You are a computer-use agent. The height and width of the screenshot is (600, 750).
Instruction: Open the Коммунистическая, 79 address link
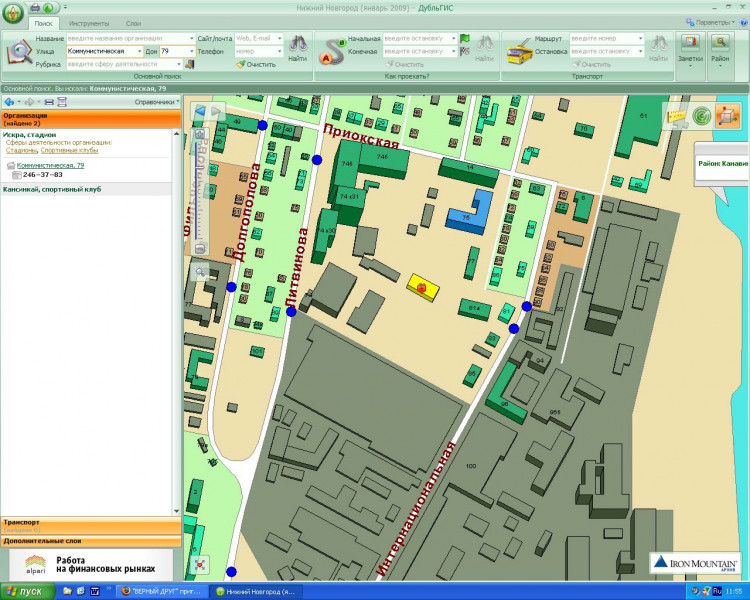(x=50, y=164)
